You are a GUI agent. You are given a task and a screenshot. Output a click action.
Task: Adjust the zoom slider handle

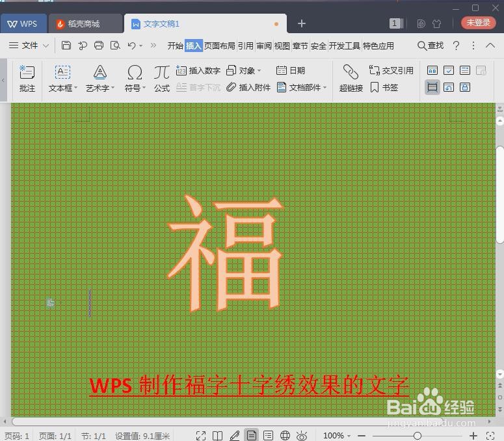click(418, 436)
